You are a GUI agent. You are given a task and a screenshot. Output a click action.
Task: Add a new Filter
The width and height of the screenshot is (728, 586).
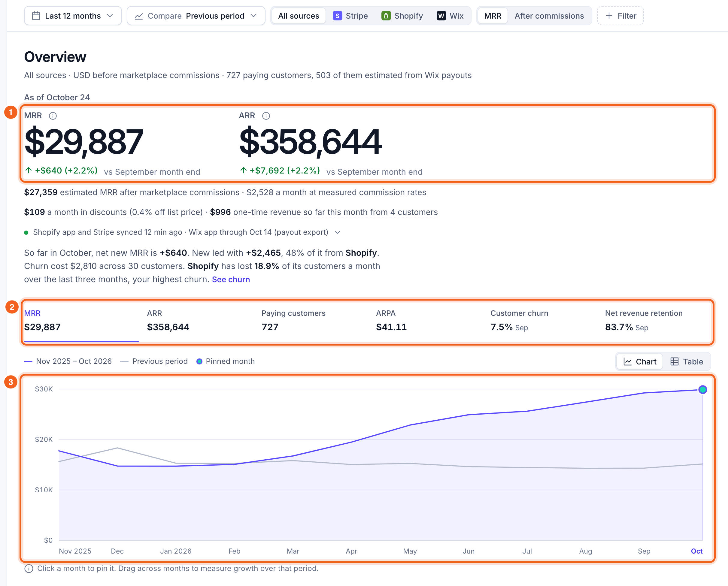pyautogui.click(x=620, y=16)
